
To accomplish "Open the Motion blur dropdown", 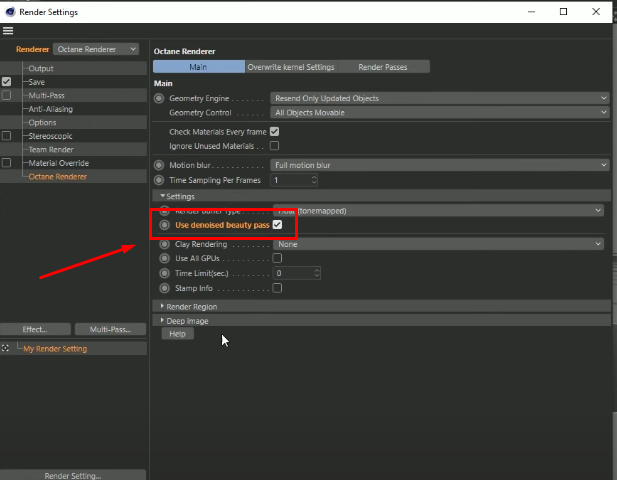I will tap(440, 165).
